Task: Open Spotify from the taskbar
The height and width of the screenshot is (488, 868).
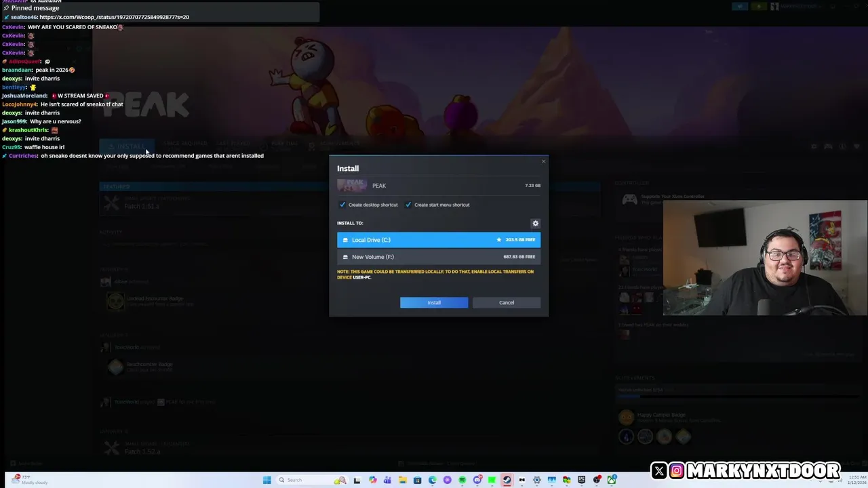Action: click(462, 480)
